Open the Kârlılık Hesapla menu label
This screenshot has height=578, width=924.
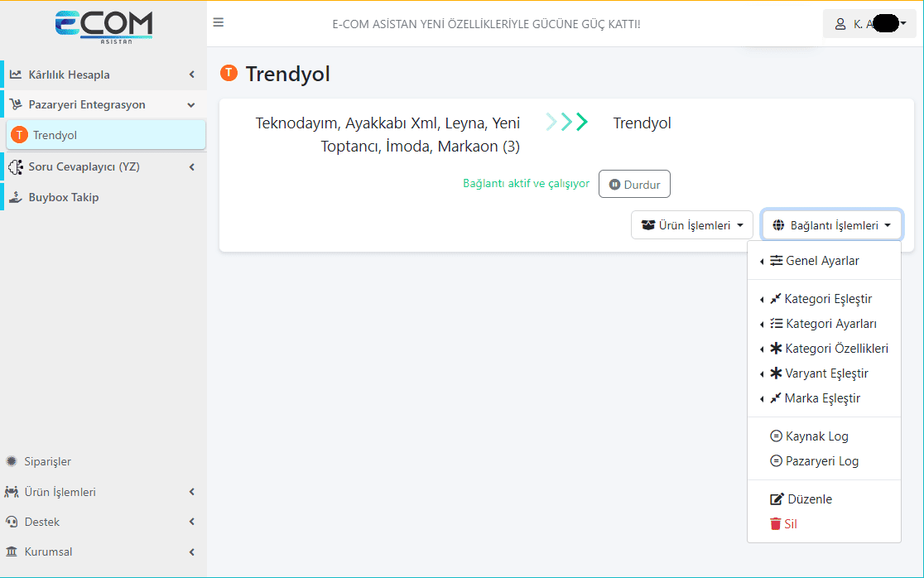[69, 75]
